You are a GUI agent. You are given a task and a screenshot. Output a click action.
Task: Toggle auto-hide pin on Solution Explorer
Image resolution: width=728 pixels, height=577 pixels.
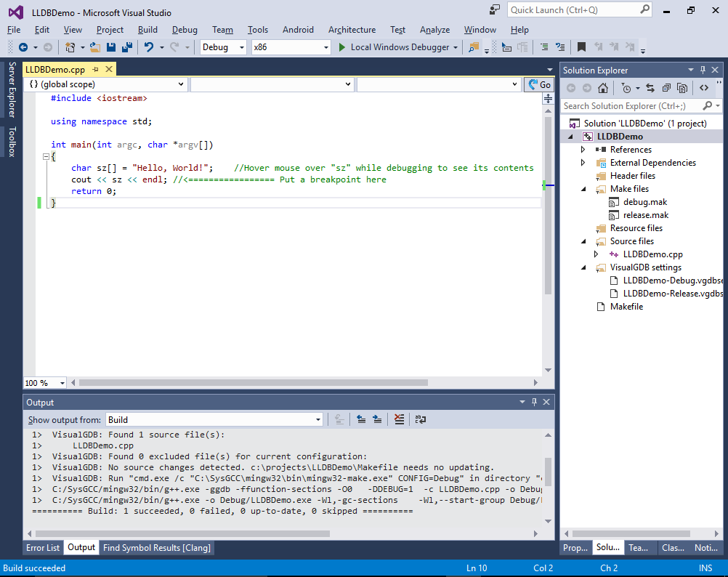pyautogui.click(x=703, y=70)
